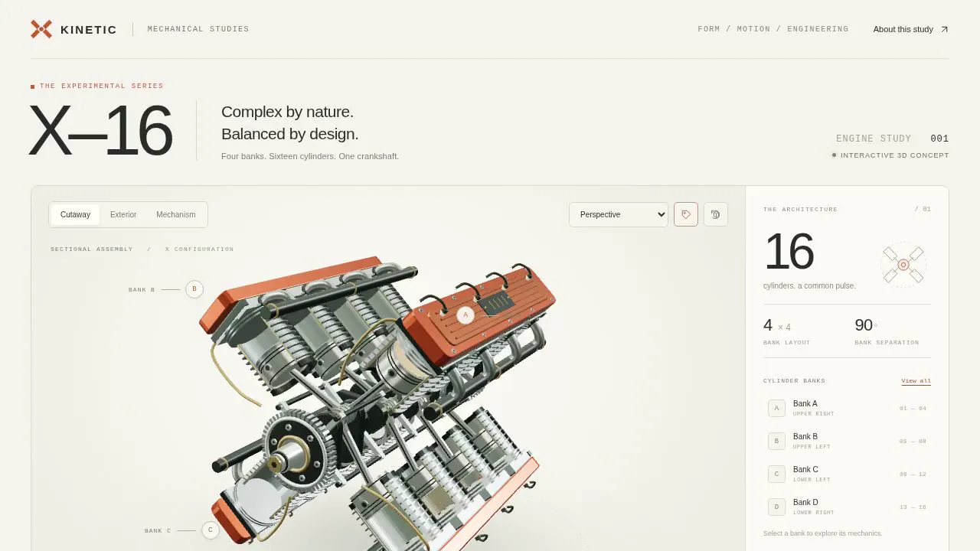The width and height of the screenshot is (980, 551).
Task: Switch to the Exterior view tab
Action: coord(123,214)
